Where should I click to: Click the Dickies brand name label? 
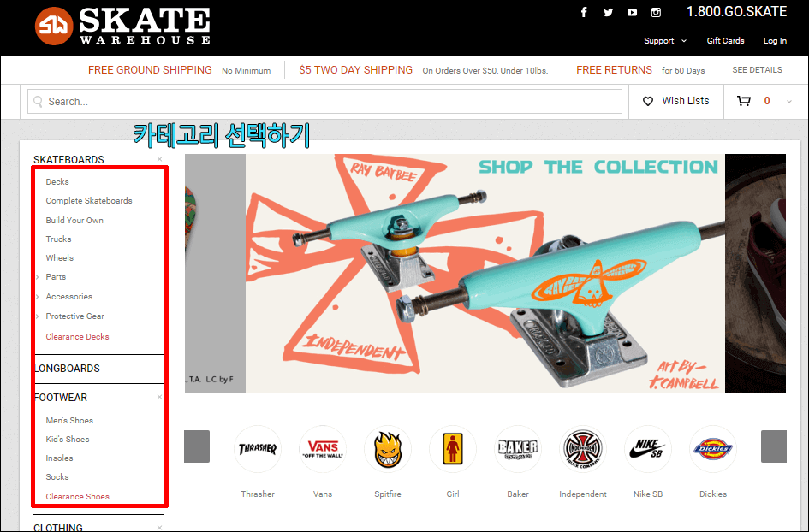(x=712, y=494)
